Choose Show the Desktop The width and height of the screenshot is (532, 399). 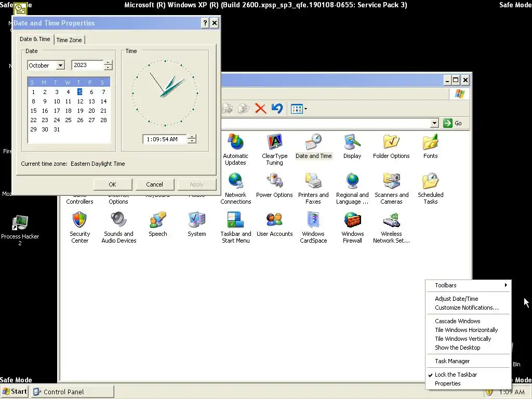pyautogui.click(x=468, y=348)
